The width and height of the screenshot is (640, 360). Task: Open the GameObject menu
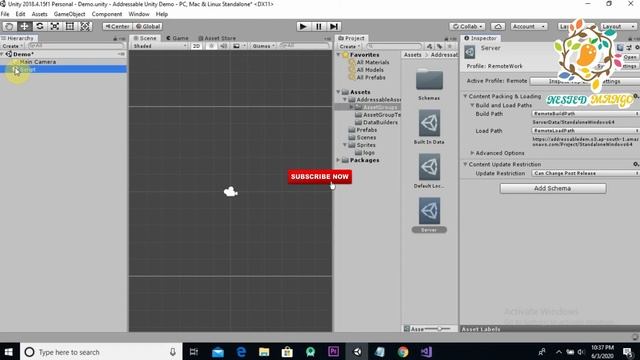click(x=69, y=14)
